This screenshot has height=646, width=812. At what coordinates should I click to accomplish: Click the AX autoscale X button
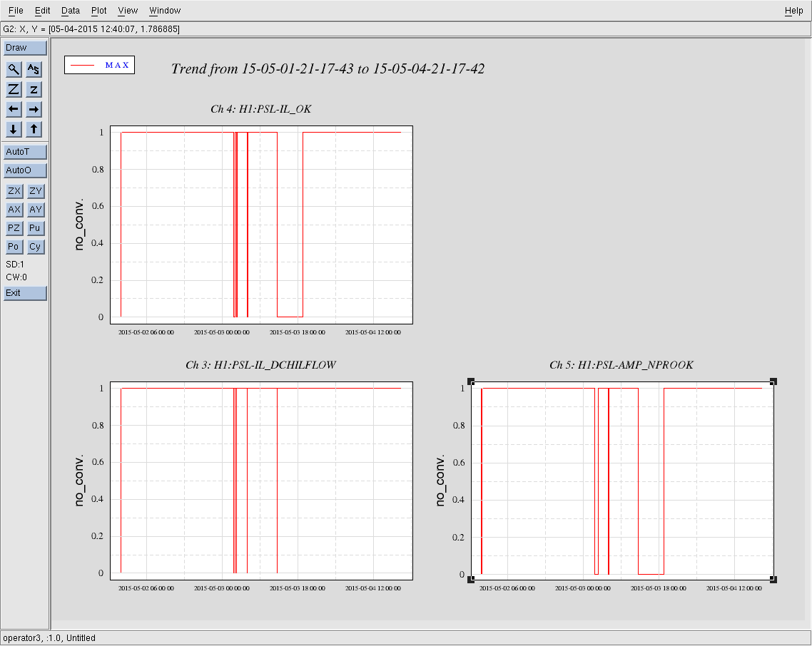click(x=14, y=210)
